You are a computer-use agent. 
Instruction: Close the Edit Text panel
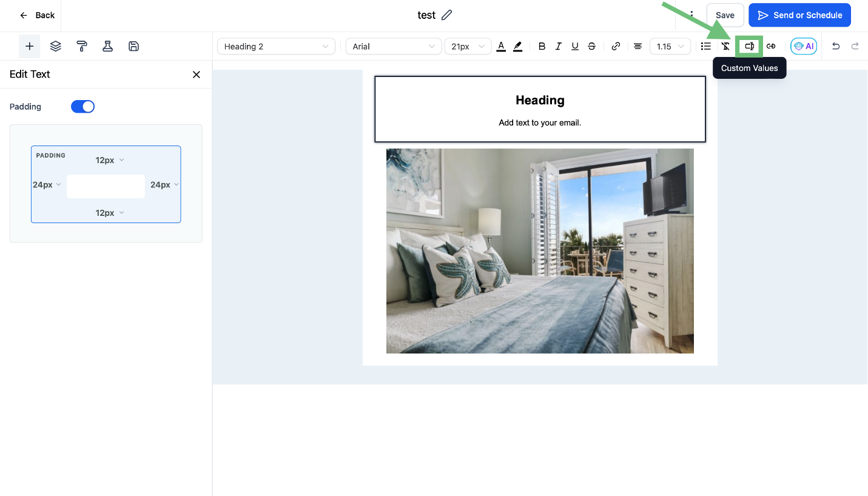[x=196, y=75]
